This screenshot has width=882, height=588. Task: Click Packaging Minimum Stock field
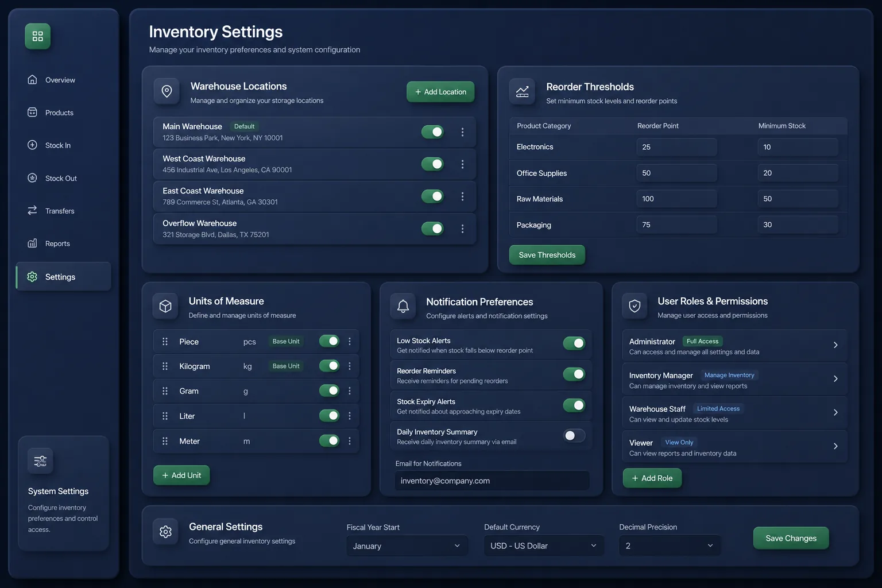pyautogui.click(x=798, y=225)
